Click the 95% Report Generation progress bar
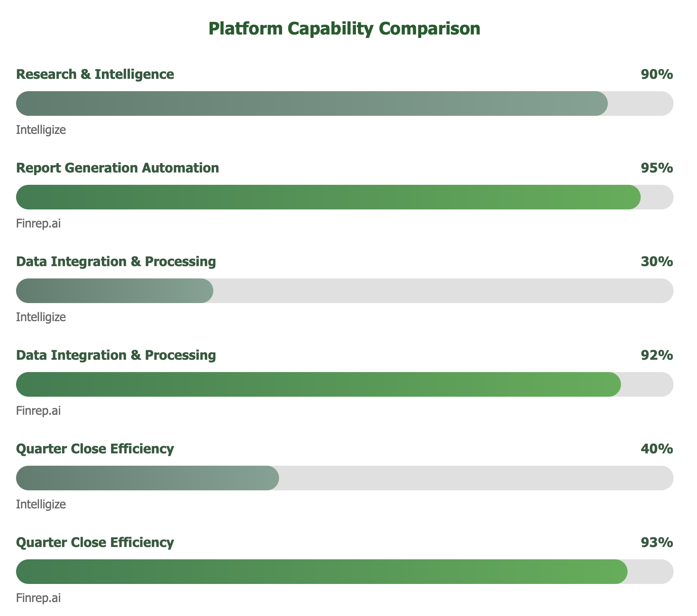Screen dimensions: 697x616 pyautogui.click(x=328, y=197)
